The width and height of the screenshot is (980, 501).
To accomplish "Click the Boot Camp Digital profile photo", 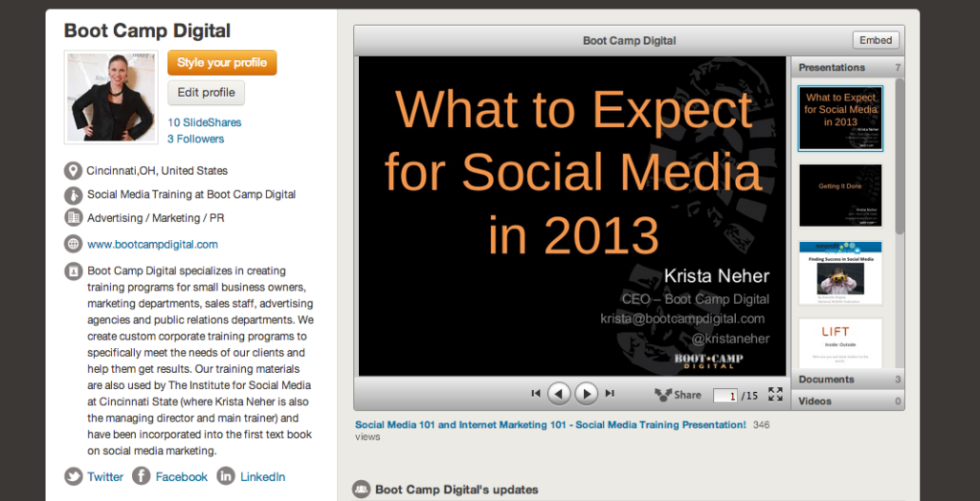I will (110, 97).
